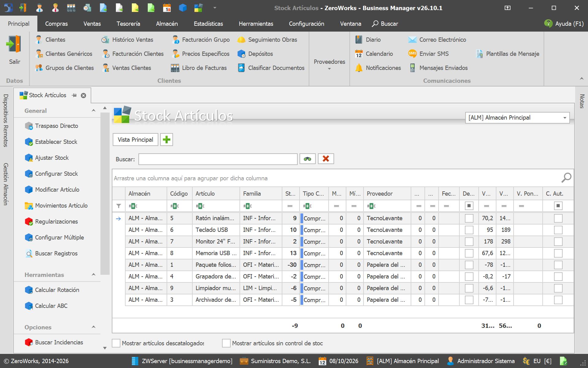Screen dimensions: 588x368
Task: Click the Vista Principal button
Action: coord(135,140)
